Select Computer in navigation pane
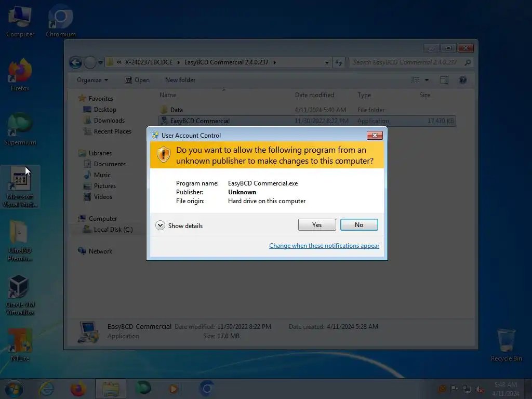Image resolution: width=532 pixels, height=399 pixels. tap(102, 219)
